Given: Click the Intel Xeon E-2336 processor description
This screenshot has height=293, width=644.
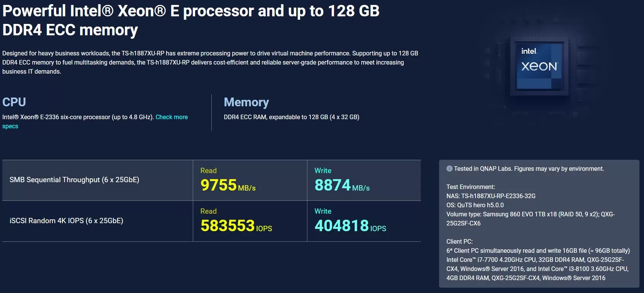Looking at the screenshot, I should (x=78, y=117).
